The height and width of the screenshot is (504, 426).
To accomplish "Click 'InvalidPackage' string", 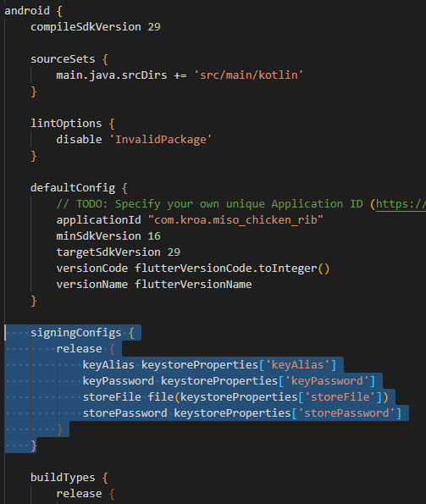I will [161, 140].
